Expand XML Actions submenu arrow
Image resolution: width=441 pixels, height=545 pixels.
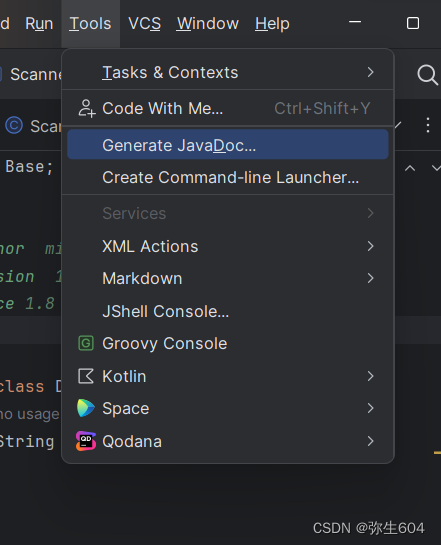(x=370, y=246)
